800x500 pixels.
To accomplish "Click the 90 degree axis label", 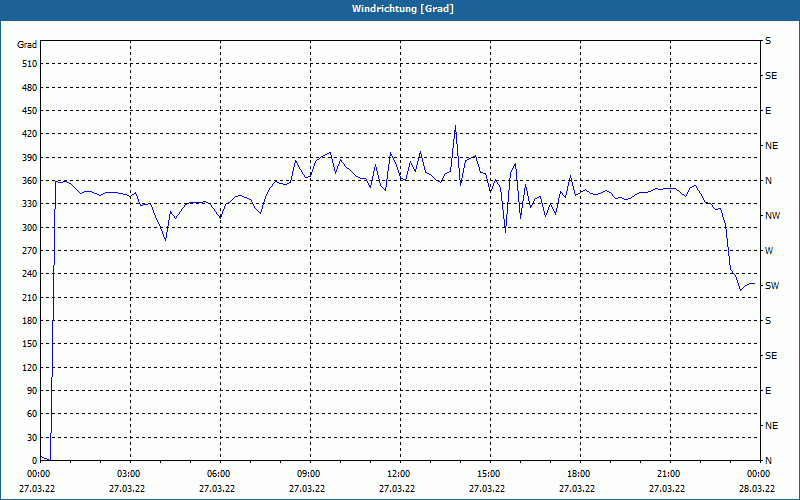I will pos(32,391).
